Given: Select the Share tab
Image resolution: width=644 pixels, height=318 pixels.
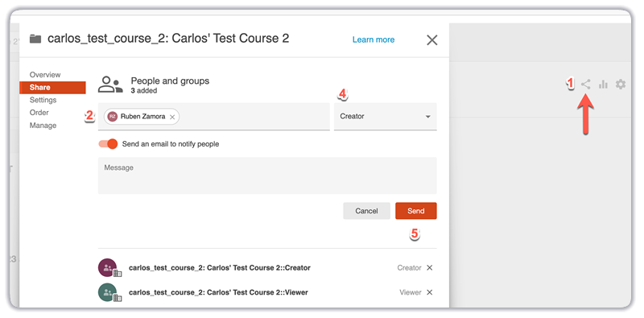Looking at the screenshot, I should 52,88.
